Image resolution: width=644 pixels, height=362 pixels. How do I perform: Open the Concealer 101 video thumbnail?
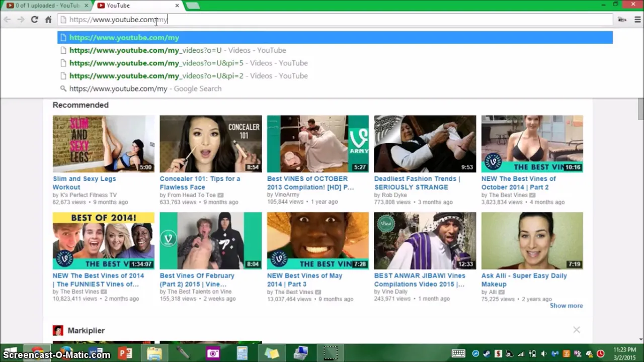pyautogui.click(x=211, y=144)
